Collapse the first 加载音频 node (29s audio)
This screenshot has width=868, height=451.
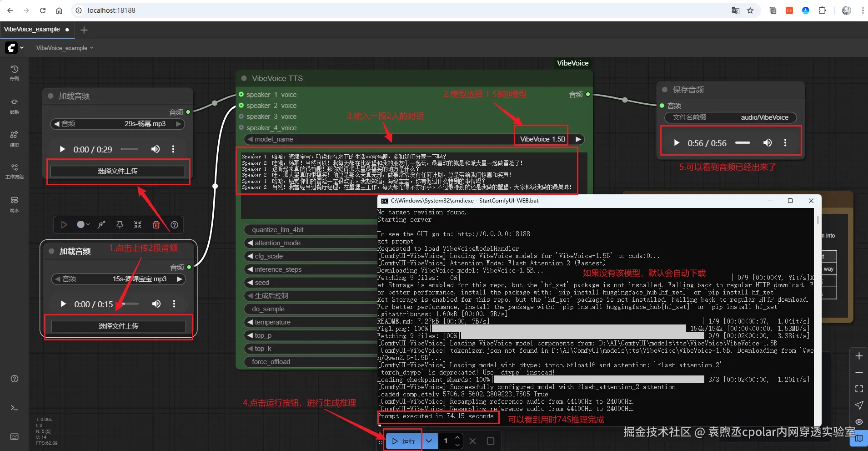pos(51,96)
